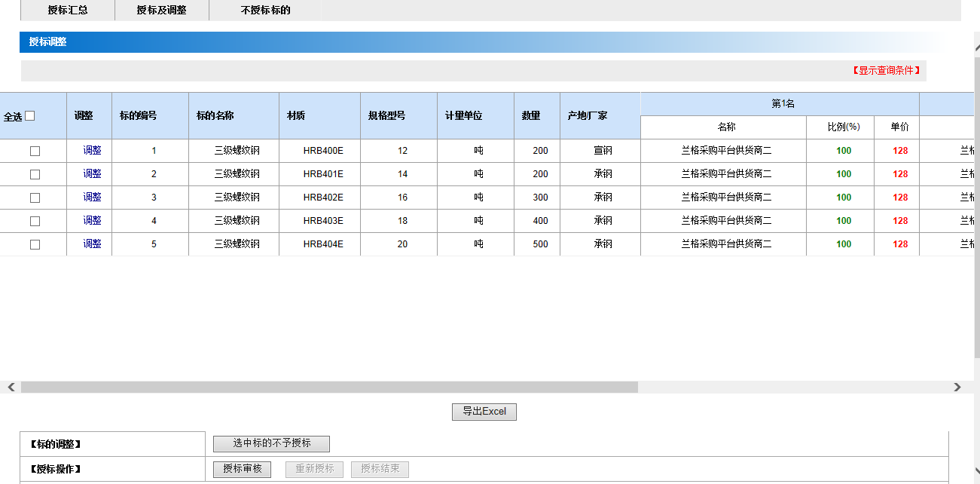Select the checkbox for row 3
980x484 pixels.
[x=35, y=198]
